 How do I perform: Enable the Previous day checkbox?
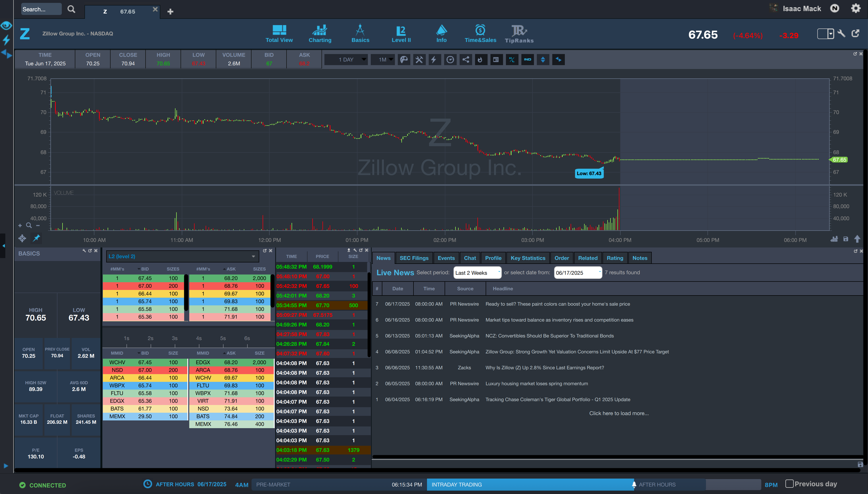point(789,484)
